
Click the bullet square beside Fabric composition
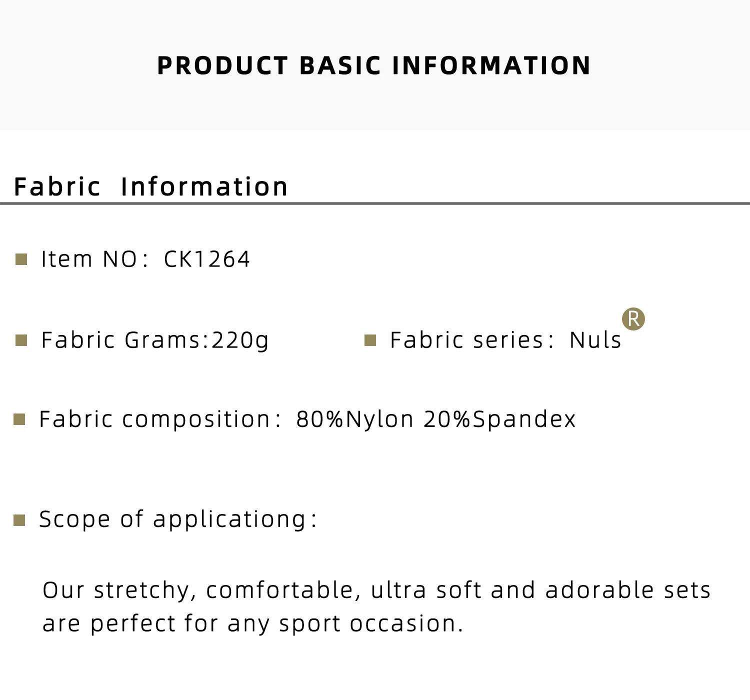pos(19,419)
